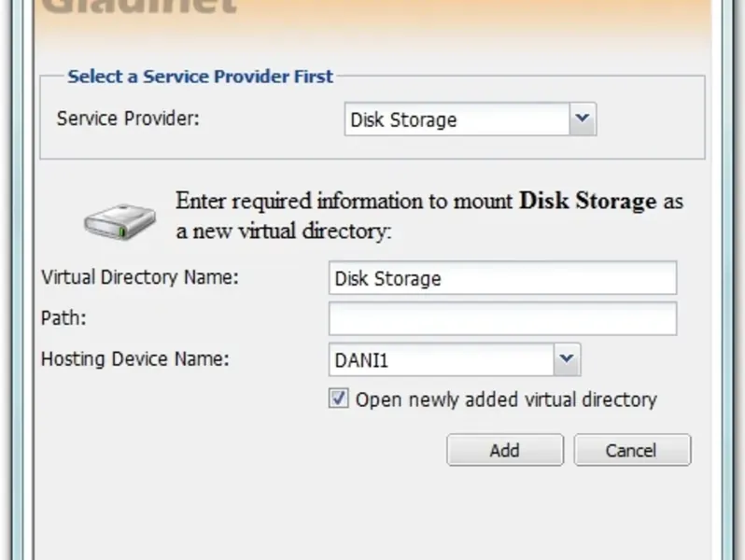Viewport: 745px width, 560px height.
Task: Focus the empty Path input field
Action: click(502, 318)
